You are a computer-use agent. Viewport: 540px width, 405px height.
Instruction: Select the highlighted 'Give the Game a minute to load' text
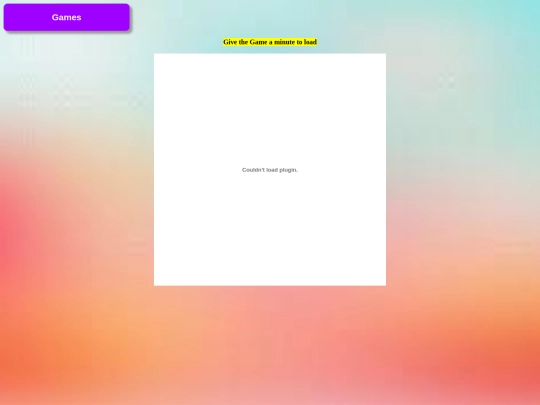click(x=270, y=42)
